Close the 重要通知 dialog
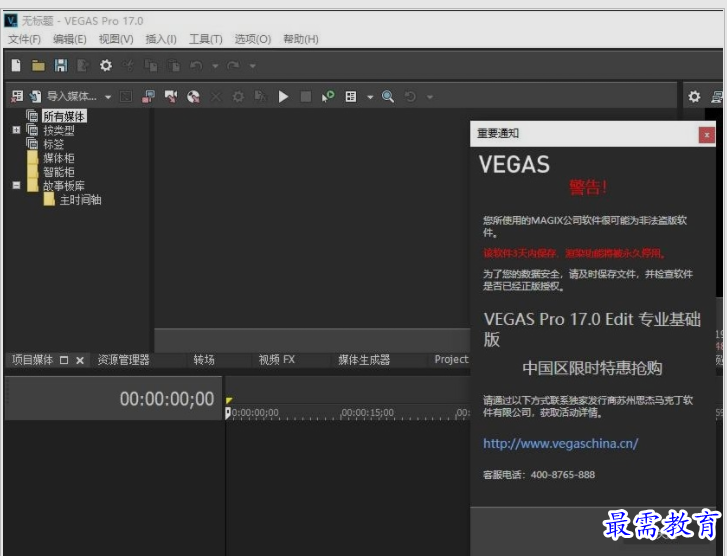727x556 pixels. (707, 135)
